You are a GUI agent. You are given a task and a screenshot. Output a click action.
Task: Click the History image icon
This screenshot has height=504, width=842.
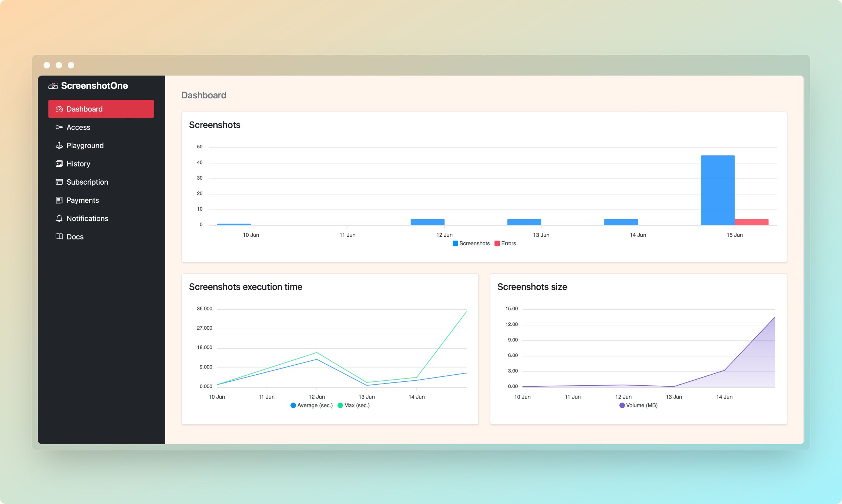[59, 164]
